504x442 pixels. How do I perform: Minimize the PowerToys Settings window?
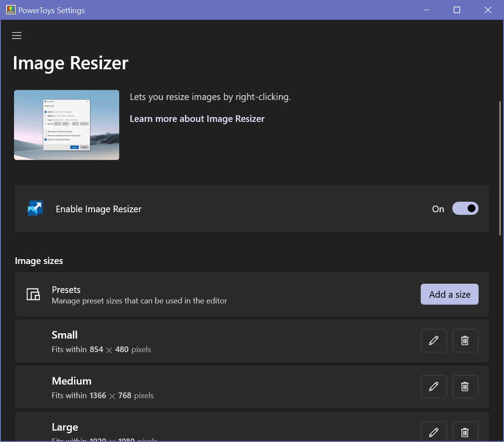[x=426, y=10]
